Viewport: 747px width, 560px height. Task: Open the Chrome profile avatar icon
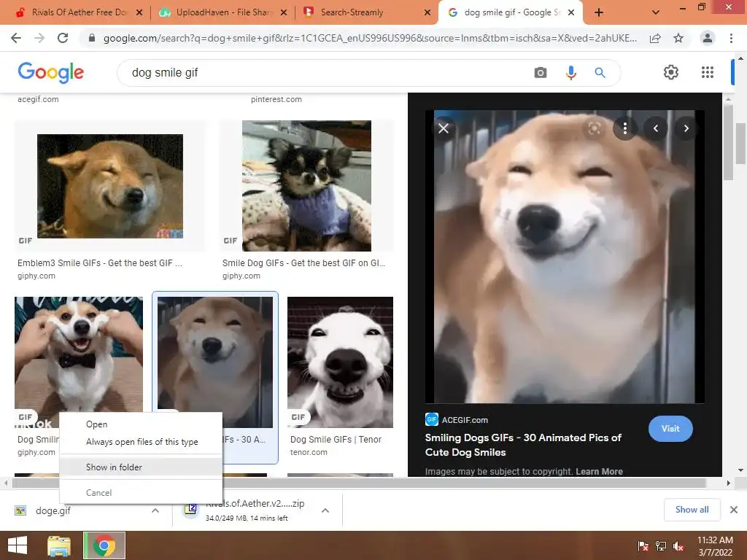[x=708, y=38]
